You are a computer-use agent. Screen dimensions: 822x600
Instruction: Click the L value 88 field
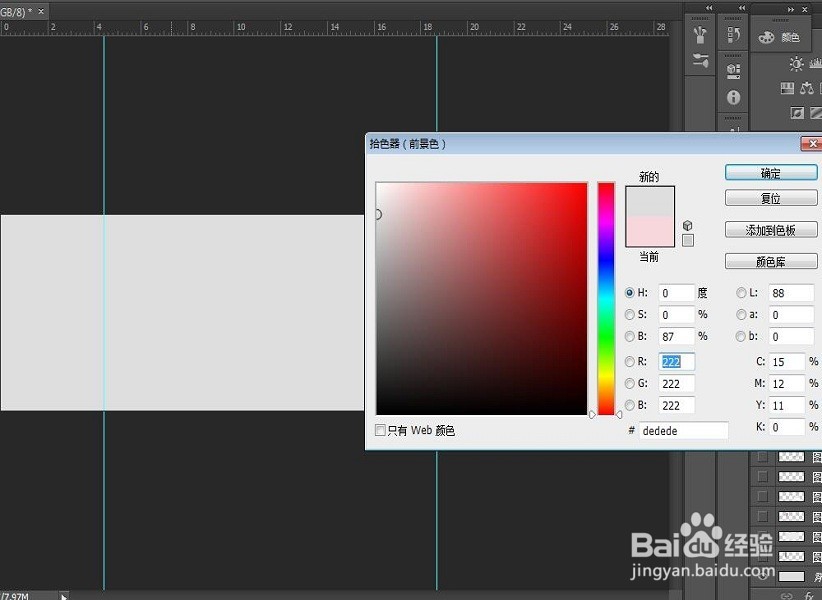(x=791, y=293)
